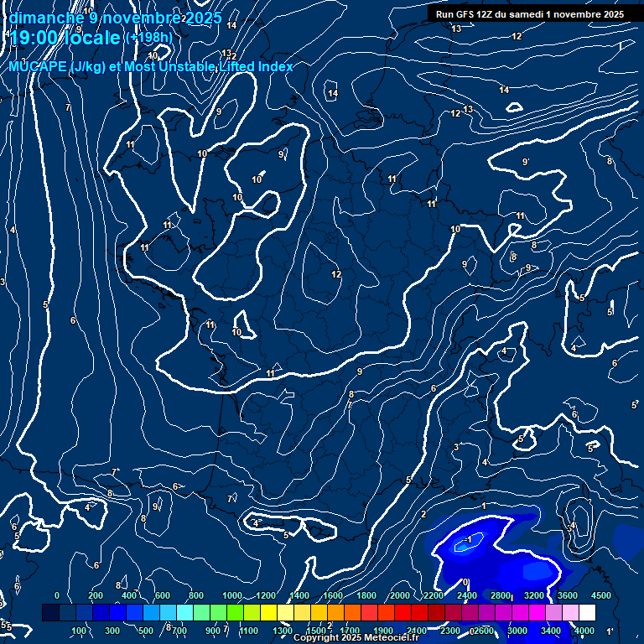Viewport: 644px width, 644px height.
Task: Select the '800' legend value
Action: [196, 595]
